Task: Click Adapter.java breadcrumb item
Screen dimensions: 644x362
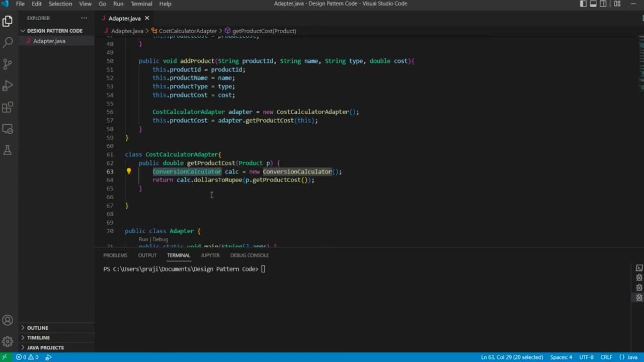Action: pyautogui.click(x=127, y=31)
